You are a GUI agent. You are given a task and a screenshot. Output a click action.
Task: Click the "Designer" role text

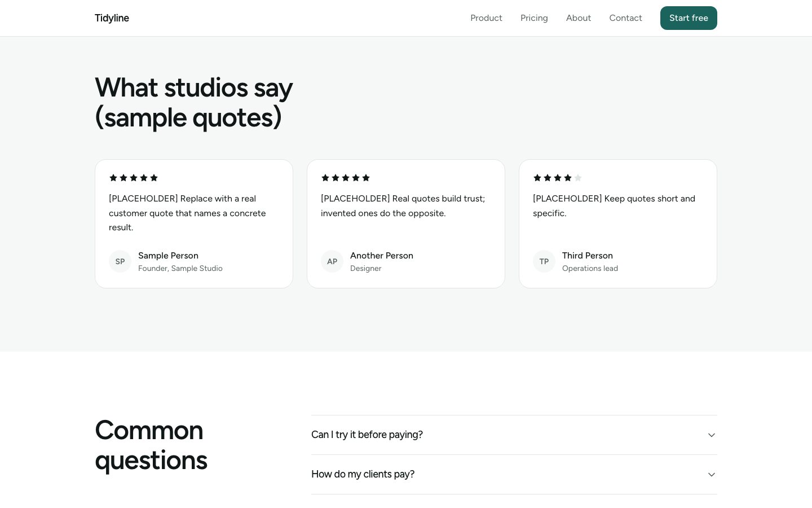[366, 269]
